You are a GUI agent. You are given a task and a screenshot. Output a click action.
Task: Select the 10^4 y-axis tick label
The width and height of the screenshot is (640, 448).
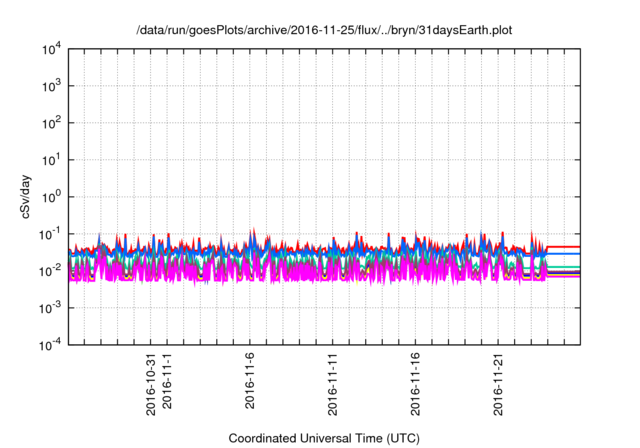click(x=50, y=49)
